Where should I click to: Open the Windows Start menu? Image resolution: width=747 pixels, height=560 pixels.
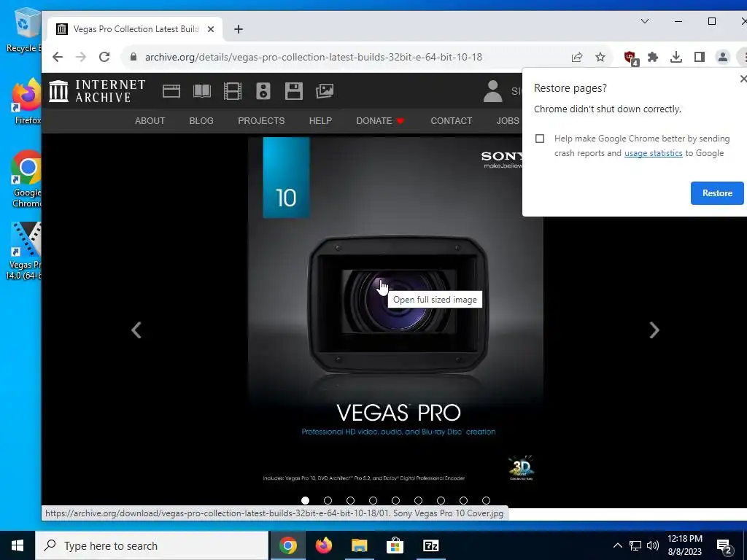point(18,545)
